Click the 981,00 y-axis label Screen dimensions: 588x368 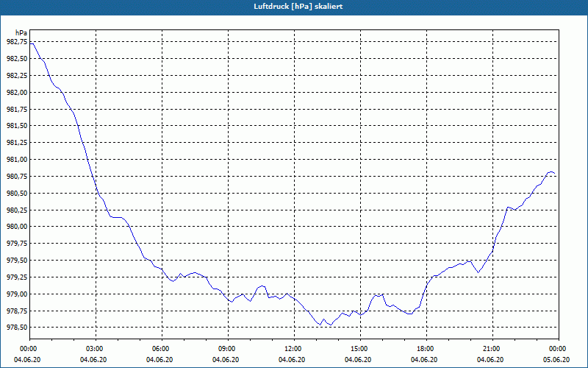point(17,160)
